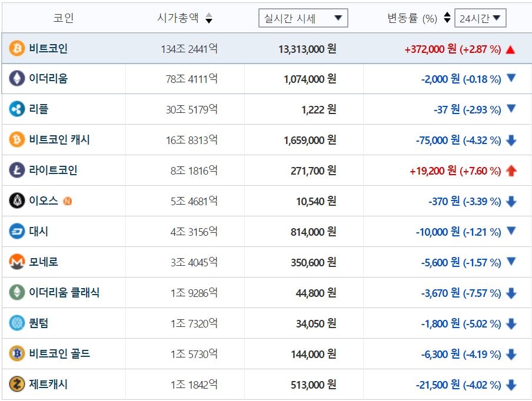Sort by 시가총액 using sort arrows
532x401 pixels.
[209, 19]
